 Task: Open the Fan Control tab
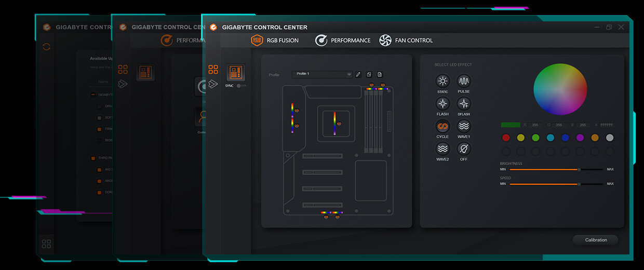(406, 40)
